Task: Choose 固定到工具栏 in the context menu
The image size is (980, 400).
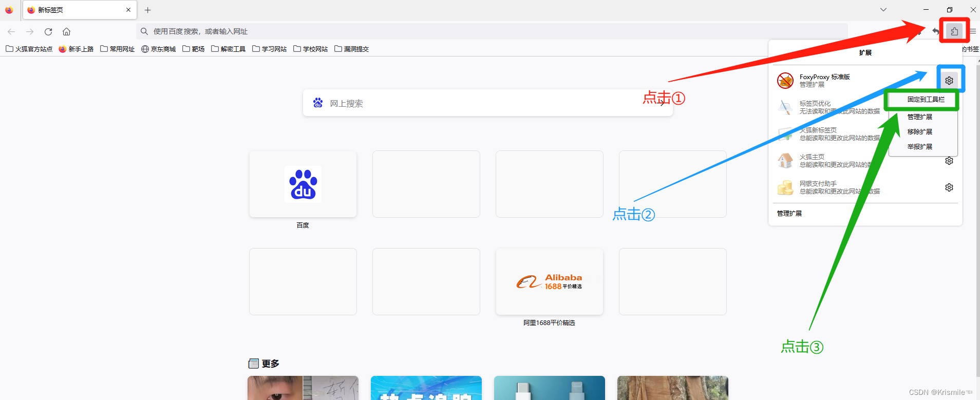Action: (923, 100)
